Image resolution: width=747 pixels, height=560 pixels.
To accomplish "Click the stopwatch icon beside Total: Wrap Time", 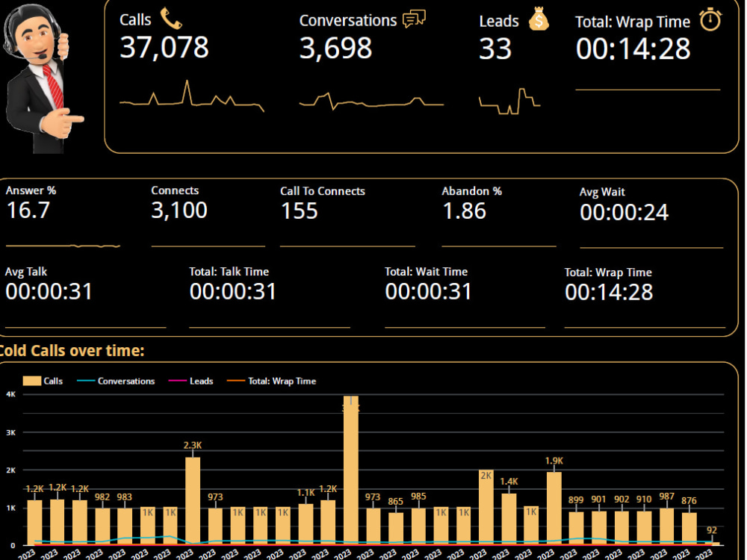I will pyautogui.click(x=710, y=19).
